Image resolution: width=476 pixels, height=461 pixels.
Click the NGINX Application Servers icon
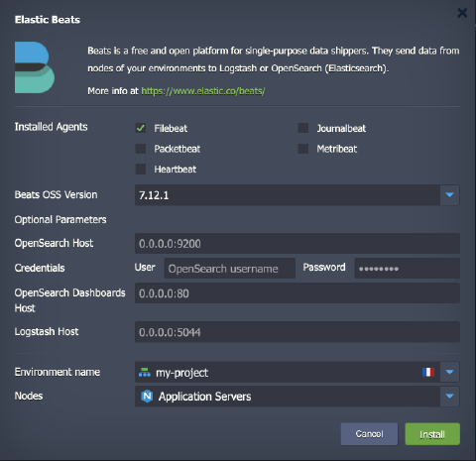click(x=147, y=397)
